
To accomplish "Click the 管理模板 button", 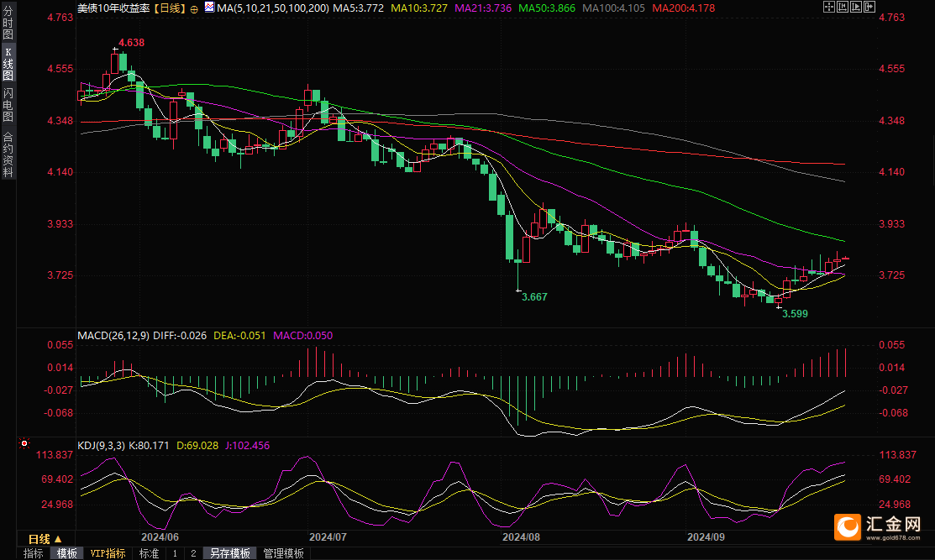I will pyautogui.click(x=283, y=553).
